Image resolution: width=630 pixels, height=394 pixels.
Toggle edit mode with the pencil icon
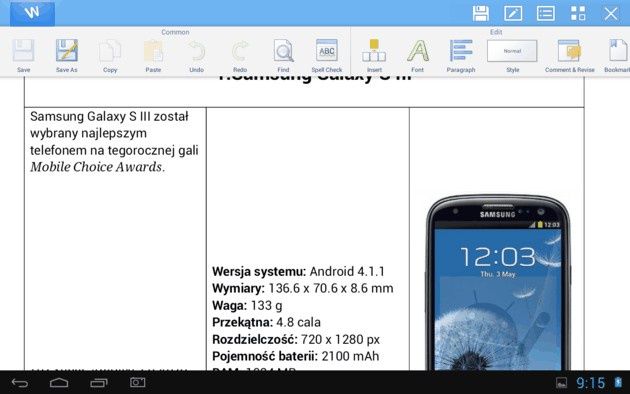[x=513, y=13]
